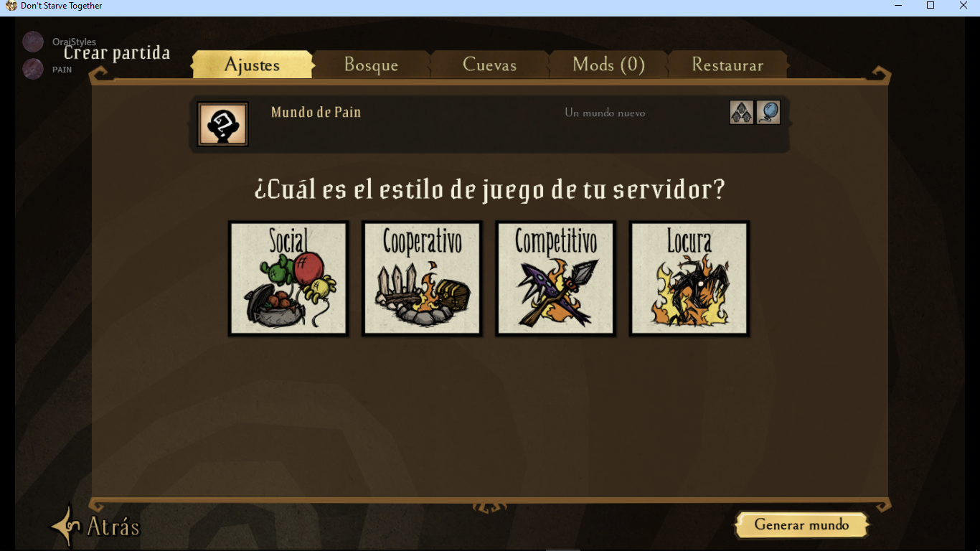Click the Generar mundo button
This screenshot has height=551, width=980.
[x=802, y=525]
